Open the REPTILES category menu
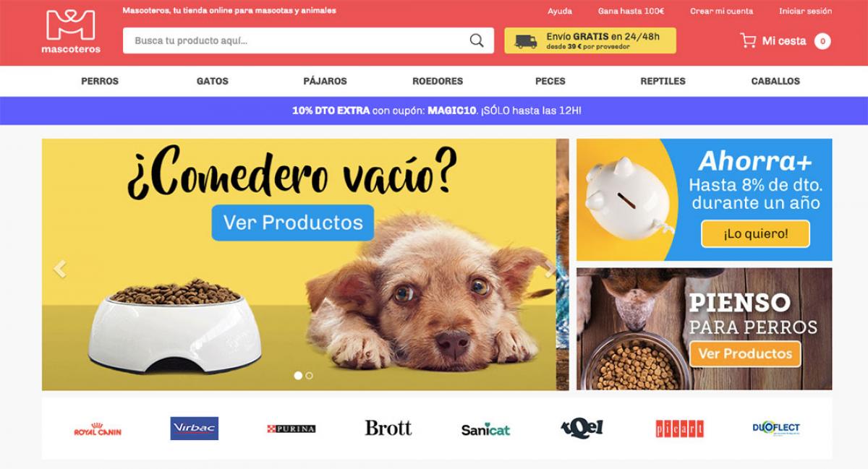Viewport: 868px width, 469px height. tap(663, 81)
